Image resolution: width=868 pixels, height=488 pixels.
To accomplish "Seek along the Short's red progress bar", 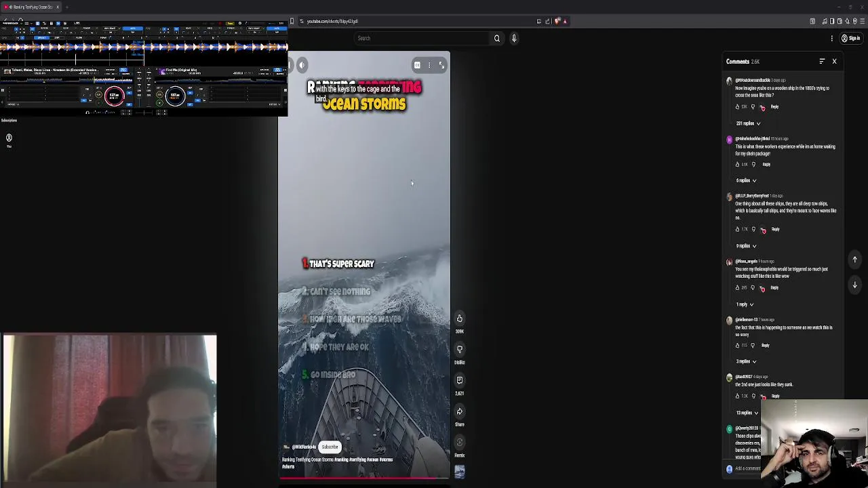I will tap(364, 478).
